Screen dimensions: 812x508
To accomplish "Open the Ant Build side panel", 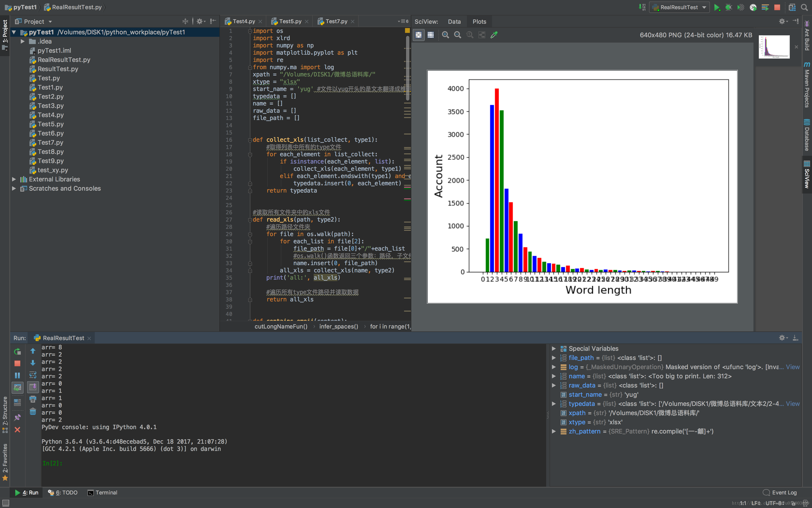I will tap(807, 36).
